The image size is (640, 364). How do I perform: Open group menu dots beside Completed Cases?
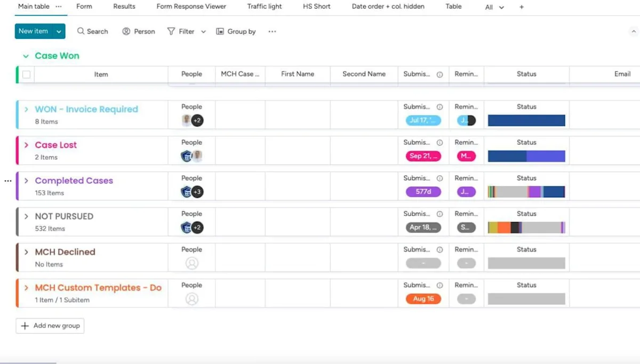click(x=7, y=181)
